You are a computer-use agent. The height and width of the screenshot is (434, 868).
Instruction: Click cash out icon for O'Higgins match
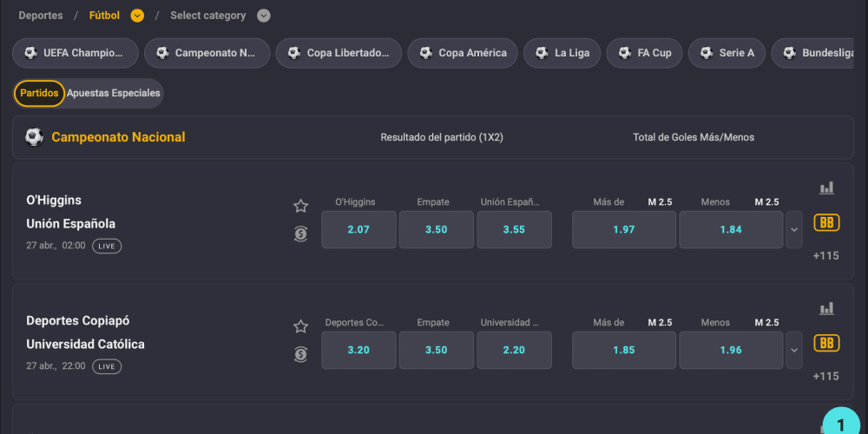tap(300, 233)
